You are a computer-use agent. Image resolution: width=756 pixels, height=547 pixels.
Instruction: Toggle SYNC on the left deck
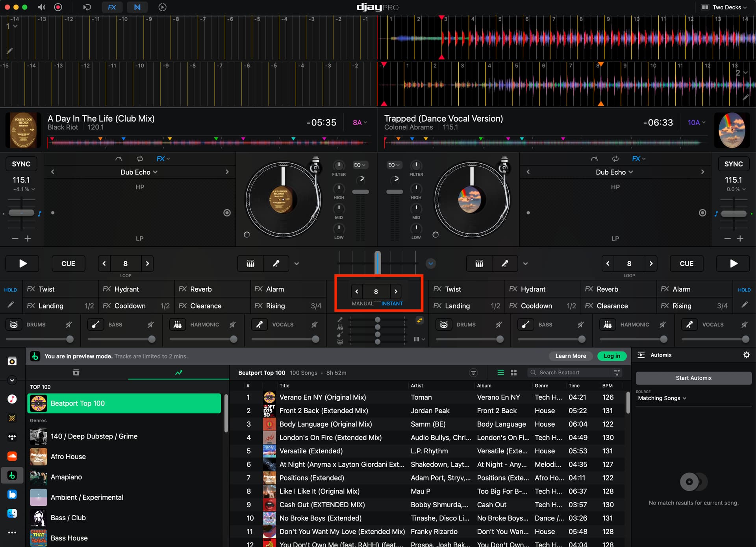point(21,164)
